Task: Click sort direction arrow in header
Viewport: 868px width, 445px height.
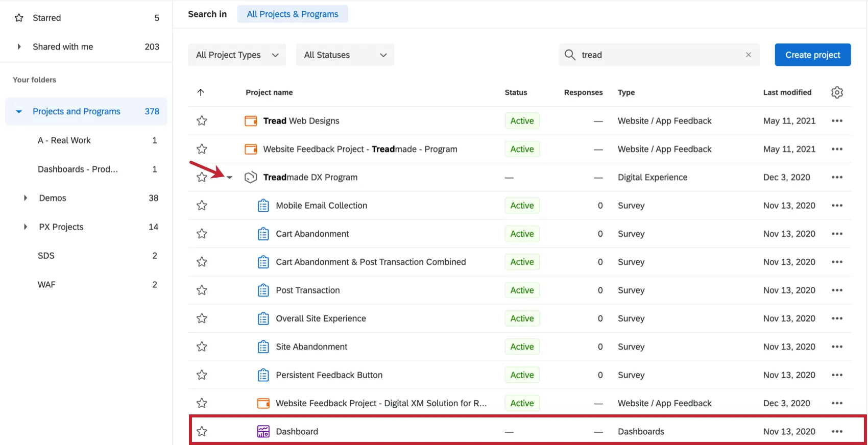Action: coord(201,92)
